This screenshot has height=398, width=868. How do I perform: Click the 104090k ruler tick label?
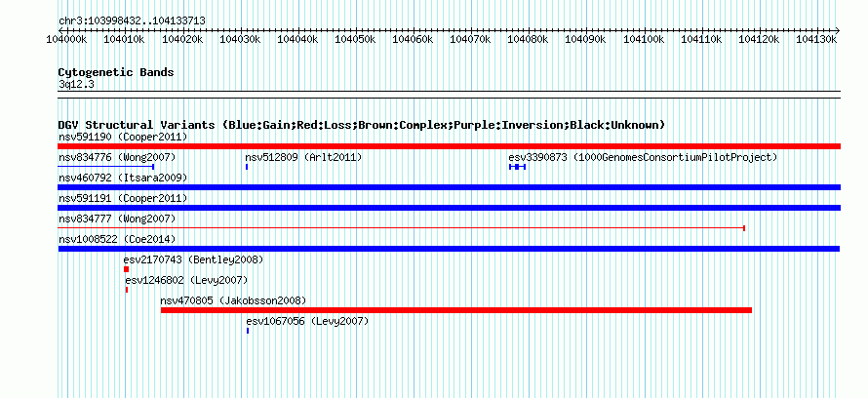point(586,39)
